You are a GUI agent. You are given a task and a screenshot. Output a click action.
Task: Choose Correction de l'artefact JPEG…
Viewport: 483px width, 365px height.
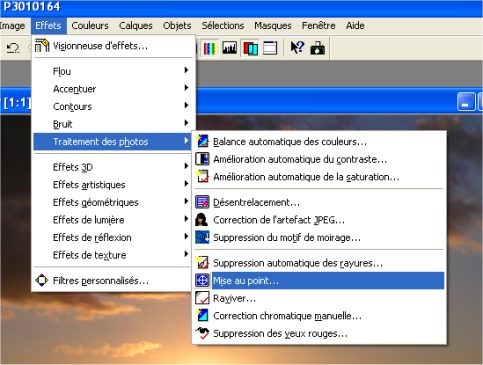coord(319,220)
